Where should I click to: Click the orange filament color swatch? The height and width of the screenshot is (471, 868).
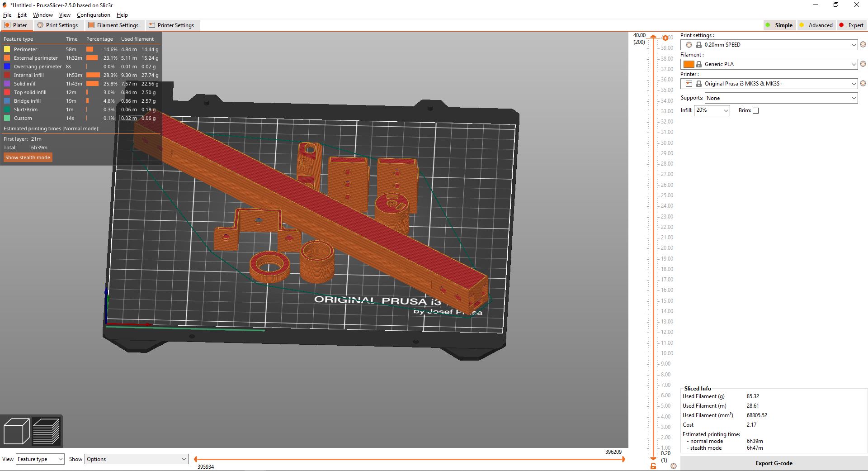point(689,64)
